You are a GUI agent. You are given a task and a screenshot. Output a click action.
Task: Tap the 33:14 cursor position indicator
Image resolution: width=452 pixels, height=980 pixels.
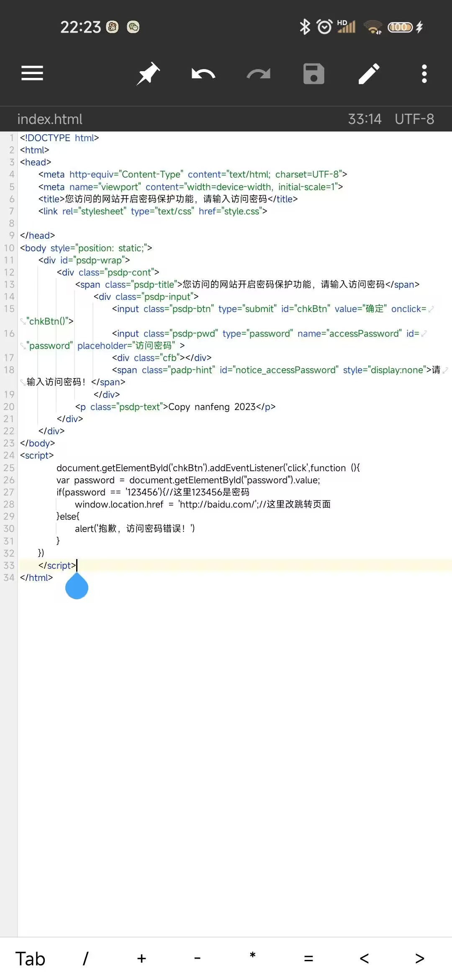click(x=365, y=119)
